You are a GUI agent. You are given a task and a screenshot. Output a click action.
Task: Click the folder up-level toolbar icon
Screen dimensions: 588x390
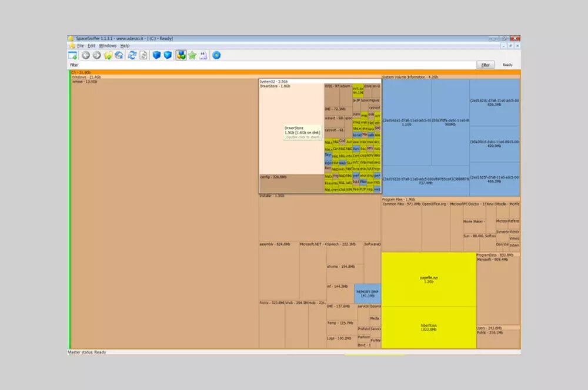(108, 55)
